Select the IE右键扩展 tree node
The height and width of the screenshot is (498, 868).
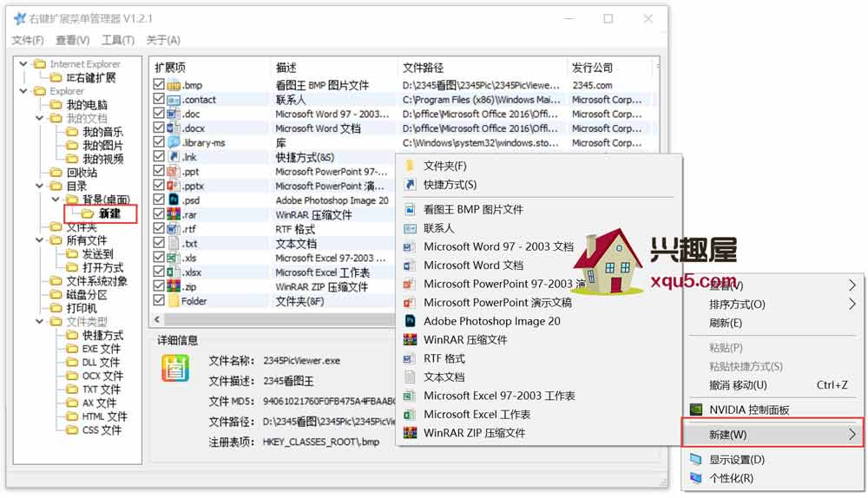coord(91,77)
